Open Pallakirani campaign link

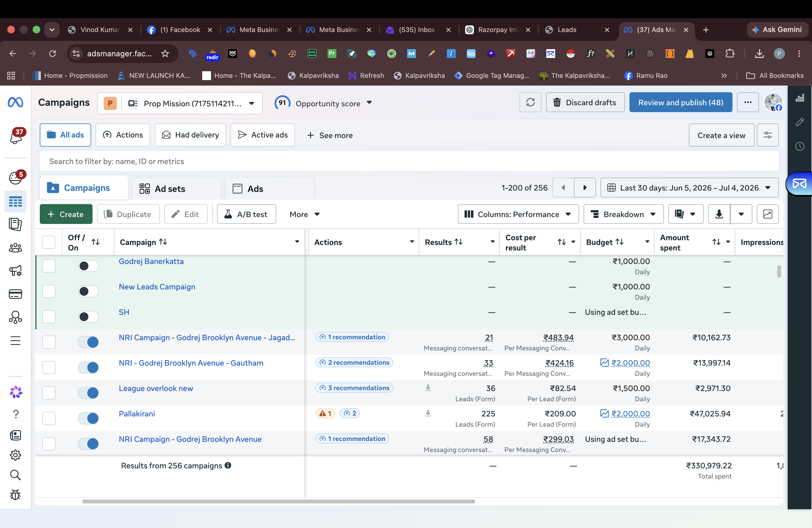pos(137,414)
